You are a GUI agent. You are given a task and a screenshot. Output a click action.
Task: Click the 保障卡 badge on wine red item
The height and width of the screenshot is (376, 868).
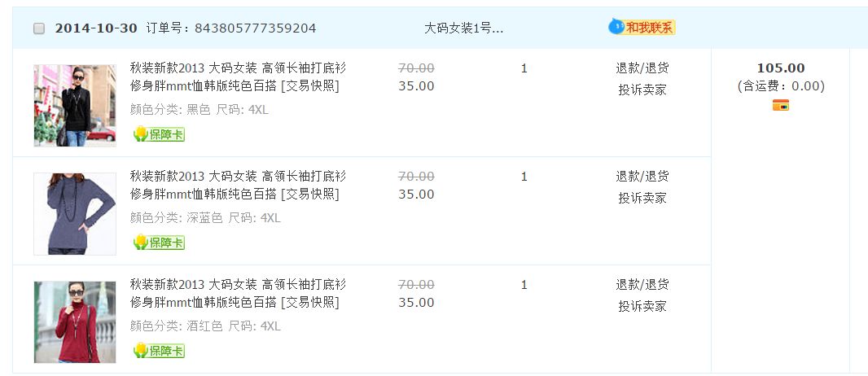[160, 351]
